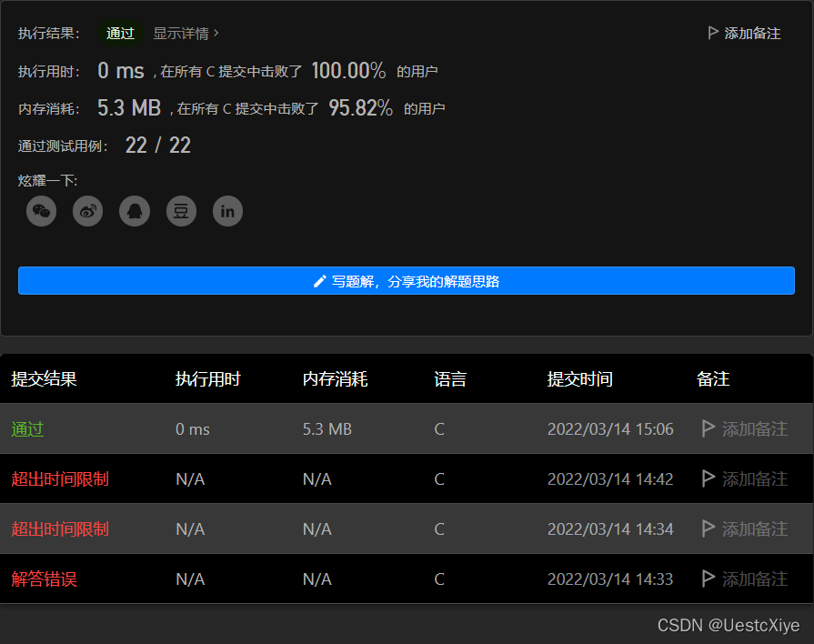
Task: Click the 2022/03/14 14:33 timestamp
Action: 610,579
